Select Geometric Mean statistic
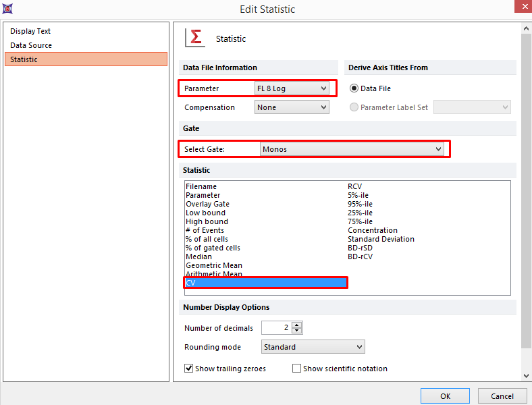 tap(213, 265)
